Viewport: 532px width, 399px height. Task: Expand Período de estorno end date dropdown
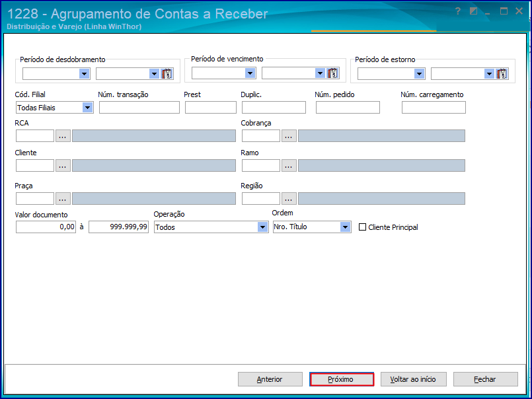click(489, 73)
